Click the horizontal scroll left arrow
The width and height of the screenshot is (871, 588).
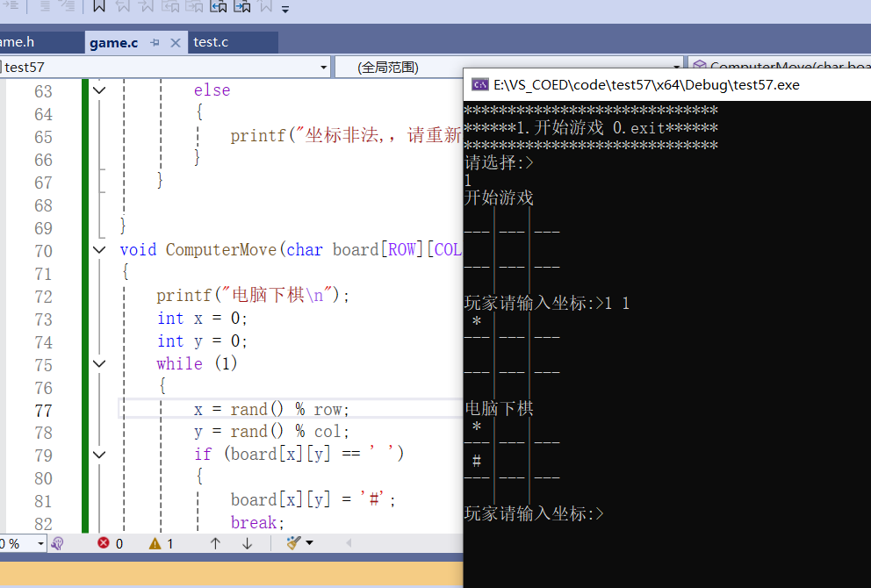click(x=349, y=543)
